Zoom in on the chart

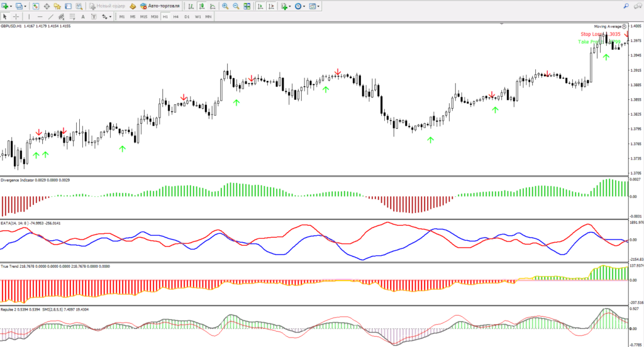point(225,6)
